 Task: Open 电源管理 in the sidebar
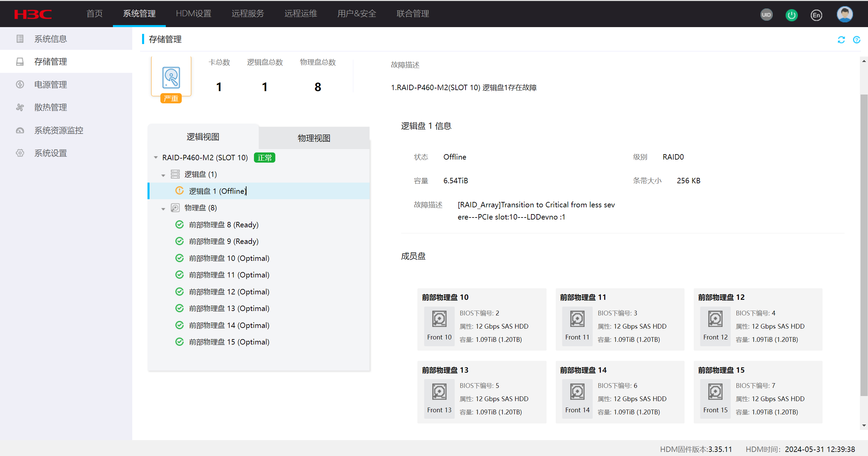[x=51, y=84]
